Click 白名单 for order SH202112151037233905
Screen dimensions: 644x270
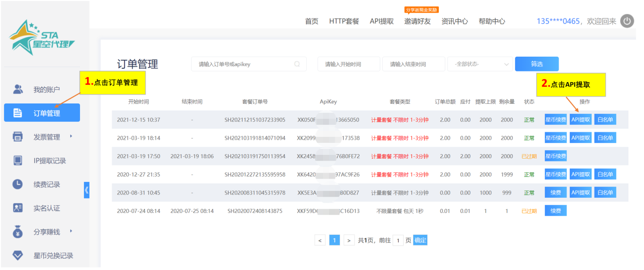605,120
